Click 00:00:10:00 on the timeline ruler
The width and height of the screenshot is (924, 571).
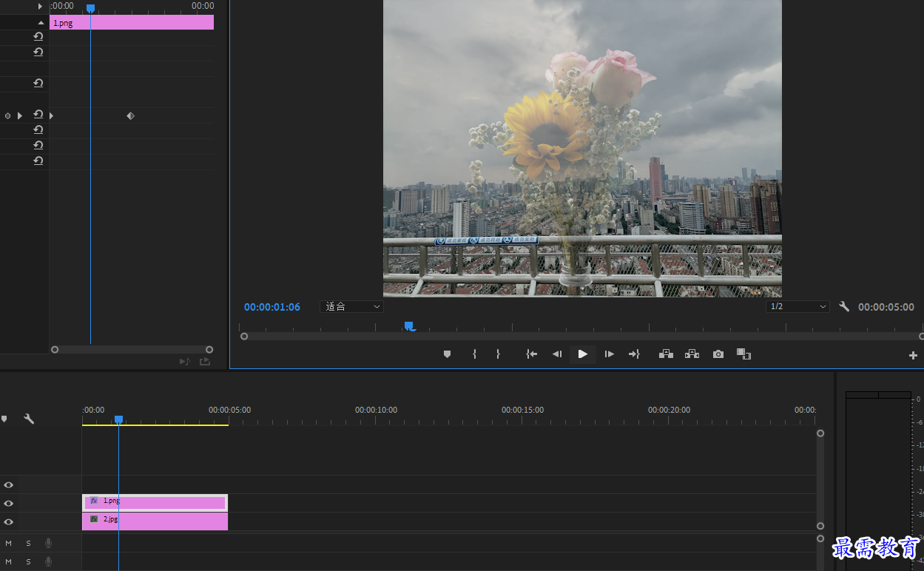coord(376,410)
